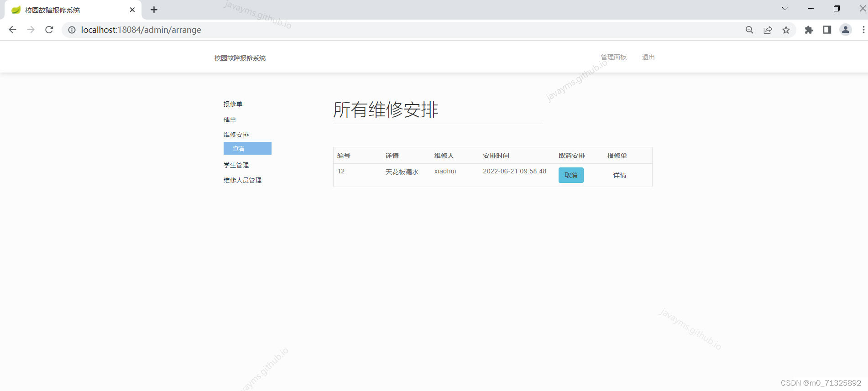Image resolution: width=868 pixels, height=391 pixels.
Task: Click the browser forward arrow
Action: [31, 30]
